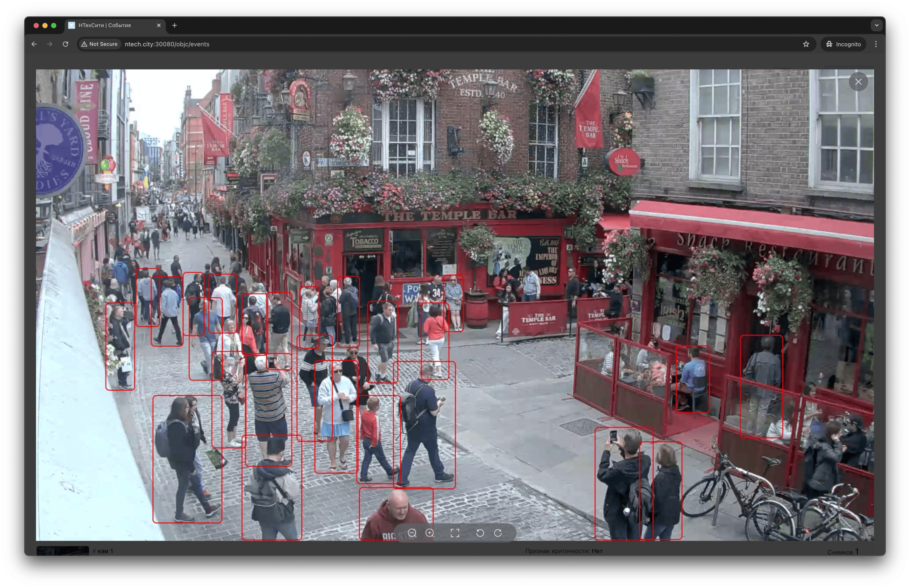Expand the tab search dropdown arrow
The height and width of the screenshot is (588, 910).
click(877, 25)
